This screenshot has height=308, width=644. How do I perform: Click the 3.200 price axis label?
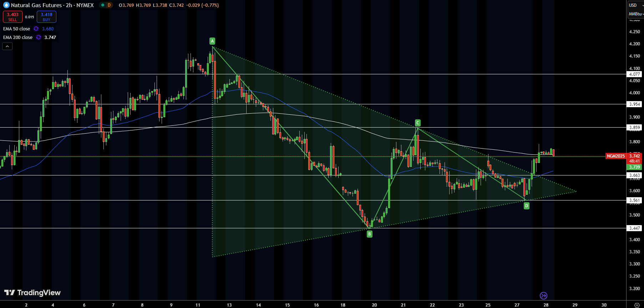click(634, 289)
